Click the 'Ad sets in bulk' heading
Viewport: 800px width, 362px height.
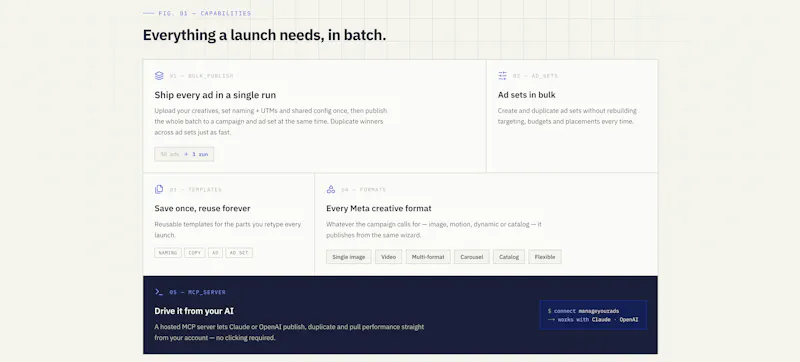tap(527, 95)
